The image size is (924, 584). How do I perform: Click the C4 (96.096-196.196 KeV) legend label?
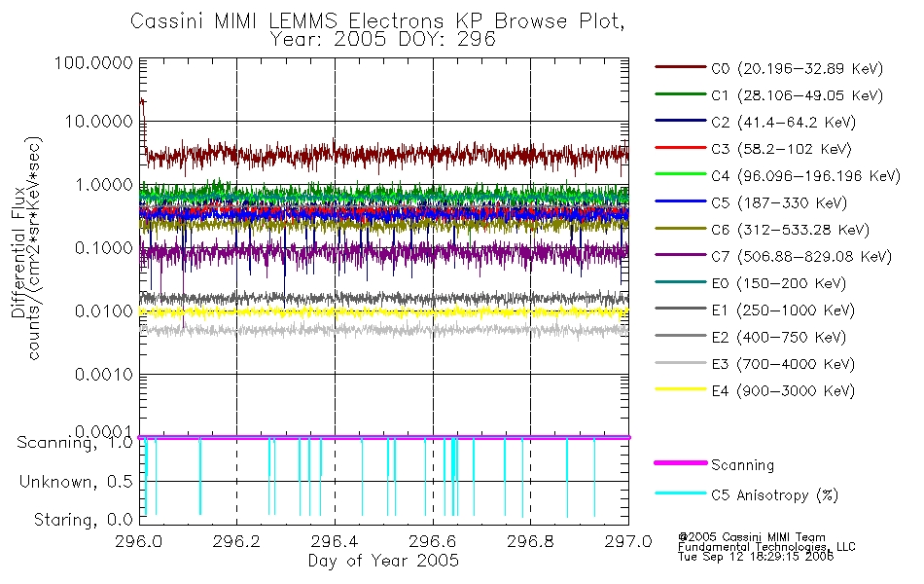click(x=806, y=176)
